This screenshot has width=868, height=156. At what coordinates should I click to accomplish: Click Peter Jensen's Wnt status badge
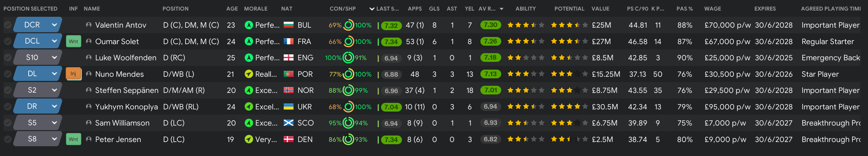(73, 139)
